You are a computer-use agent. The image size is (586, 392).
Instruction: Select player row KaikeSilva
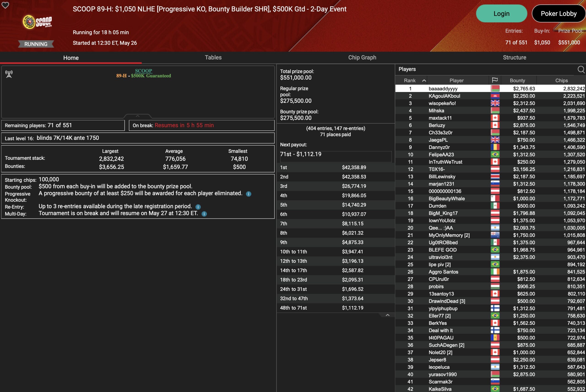[x=491, y=389]
